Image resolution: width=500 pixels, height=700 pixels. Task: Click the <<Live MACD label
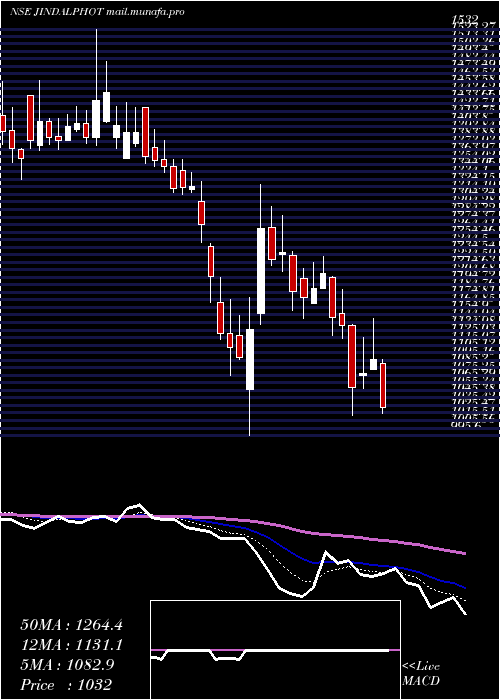pos(421,674)
